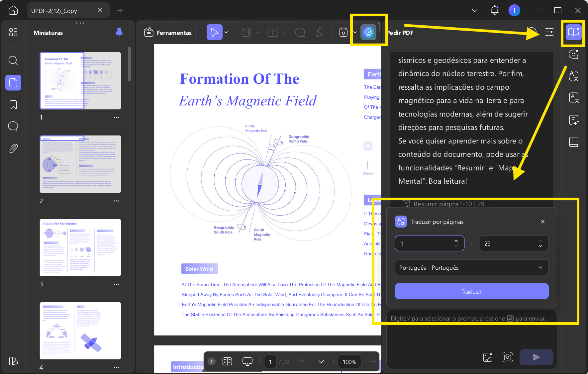Click the save document icon

coord(343,32)
